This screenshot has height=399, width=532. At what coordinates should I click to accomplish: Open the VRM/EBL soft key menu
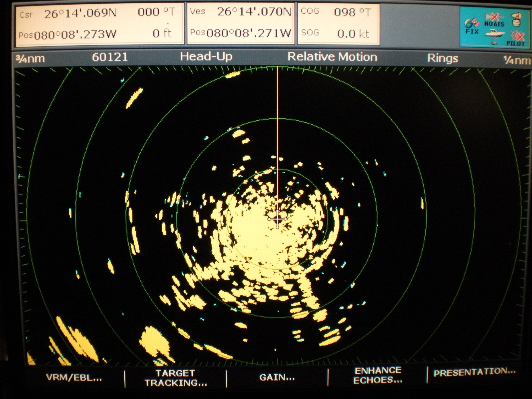(x=74, y=378)
